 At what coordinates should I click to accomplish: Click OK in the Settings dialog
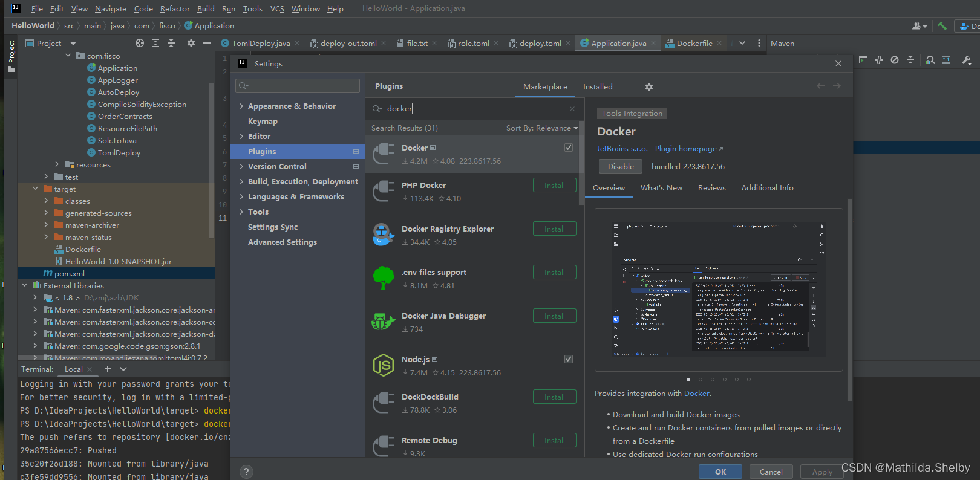click(x=720, y=472)
